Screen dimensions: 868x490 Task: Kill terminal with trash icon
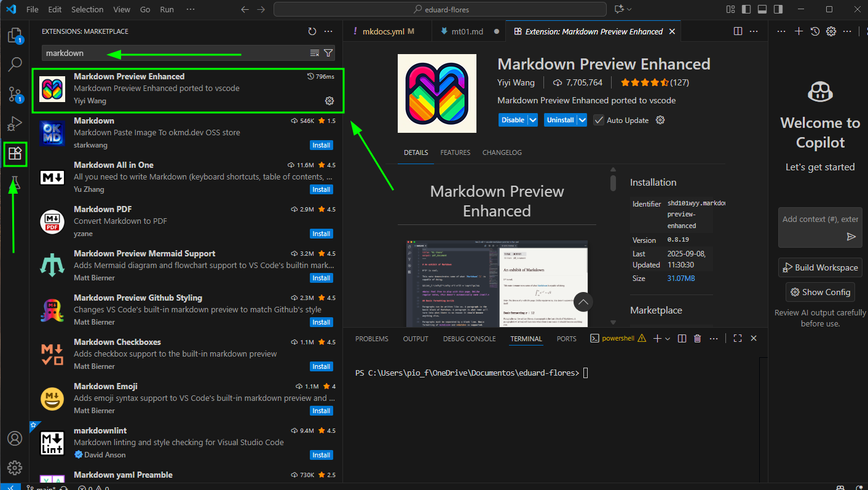697,338
